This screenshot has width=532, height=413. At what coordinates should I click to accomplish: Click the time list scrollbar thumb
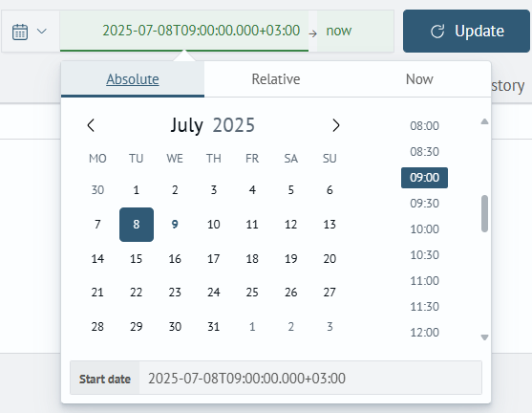point(484,213)
